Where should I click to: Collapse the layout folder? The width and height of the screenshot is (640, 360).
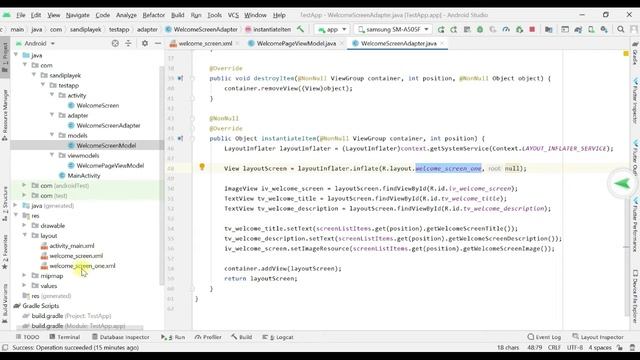(x=25, y=235)
